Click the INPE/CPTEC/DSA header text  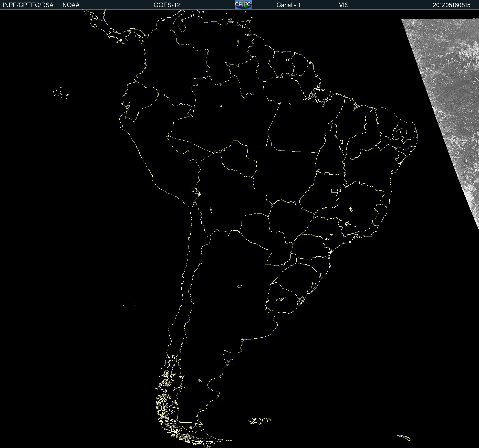click(28, 5)
